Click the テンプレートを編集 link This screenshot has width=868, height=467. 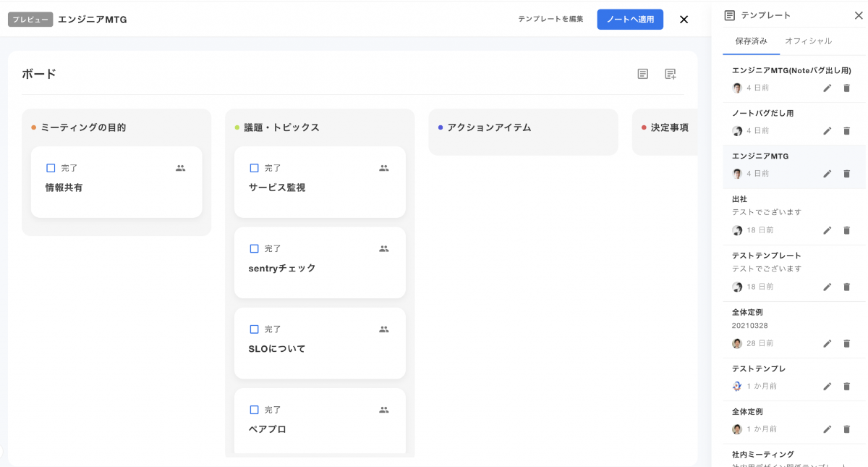[550, 20]
